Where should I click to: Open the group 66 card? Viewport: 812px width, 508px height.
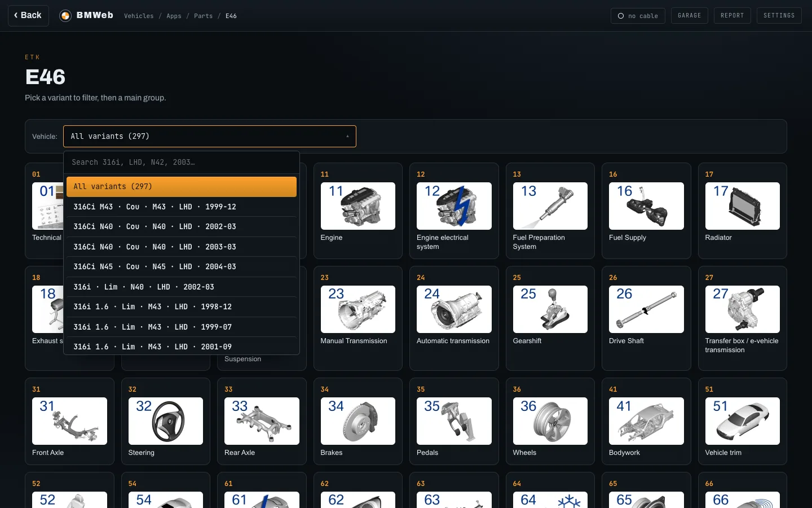point(743,491)
